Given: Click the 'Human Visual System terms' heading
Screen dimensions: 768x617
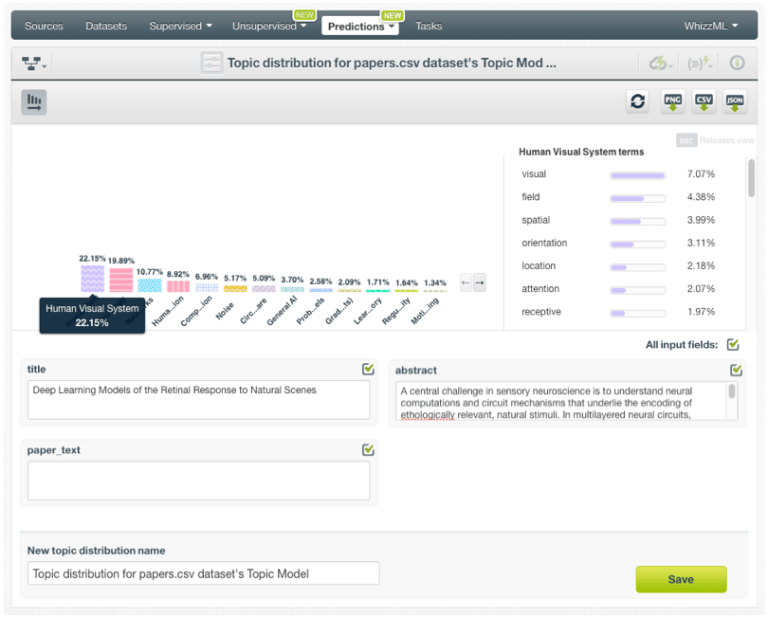Looking at the screenshot, I should point(581,152).
